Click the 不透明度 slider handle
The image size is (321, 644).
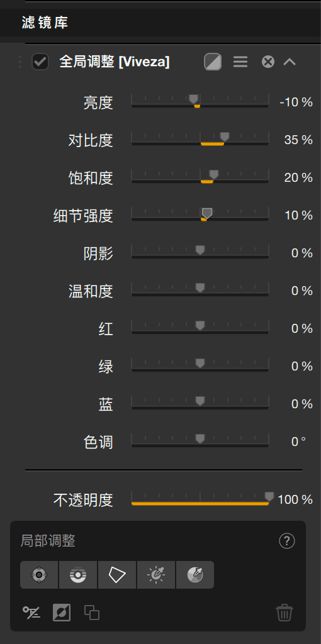pos(269,497)
